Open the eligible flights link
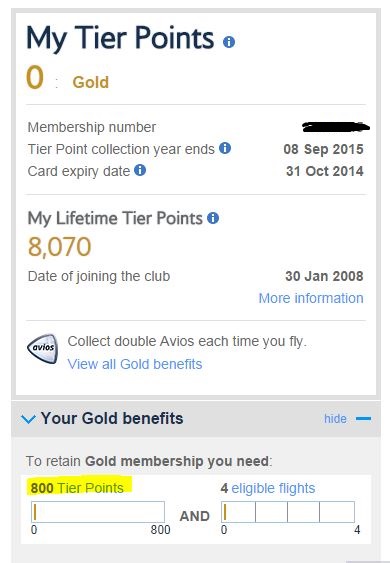 273,488
